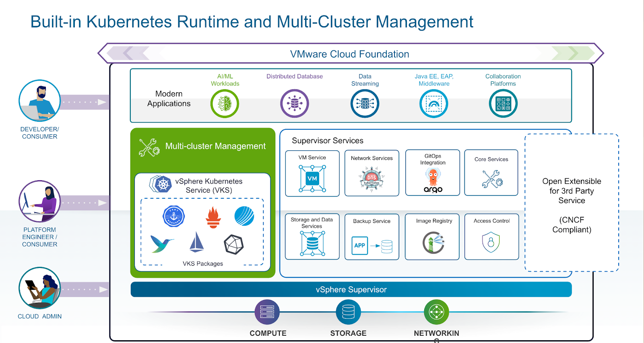Click the 'Network Services' text label

372,158
